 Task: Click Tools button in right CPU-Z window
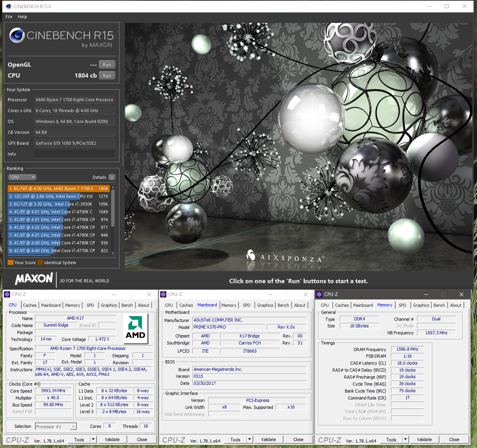(x=391, y=439)
